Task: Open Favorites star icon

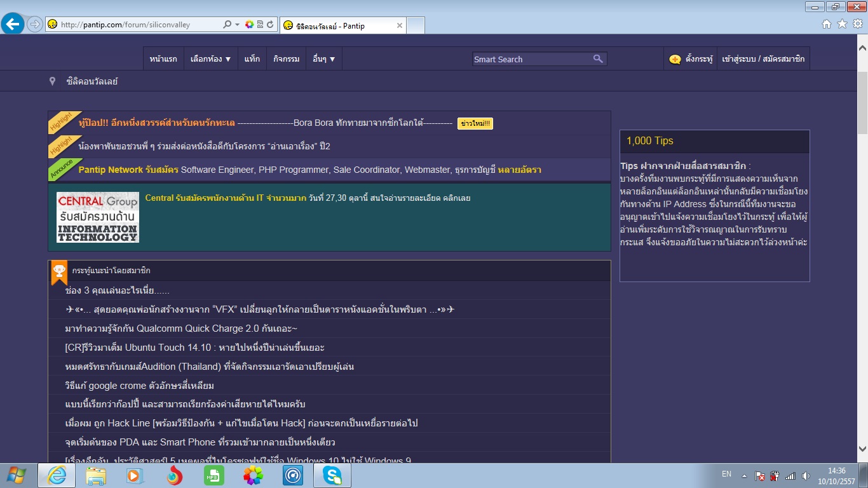Action: 842,24
